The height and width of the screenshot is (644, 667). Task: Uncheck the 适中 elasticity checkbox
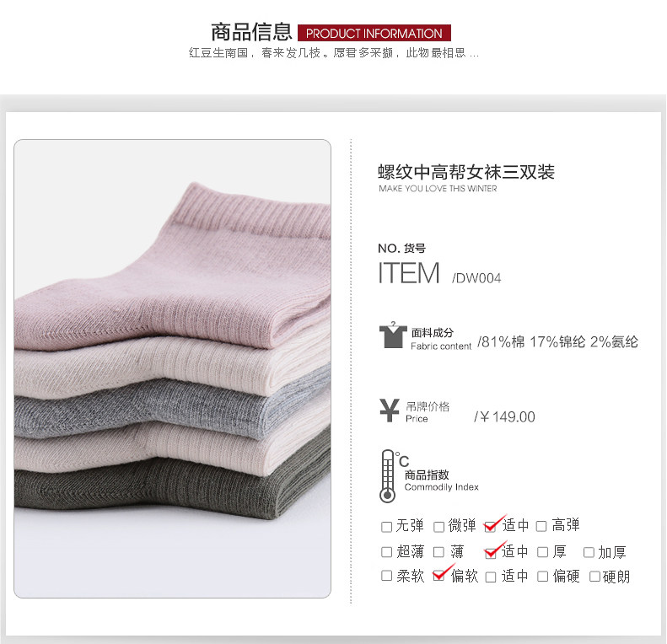[x=490, y=527]
